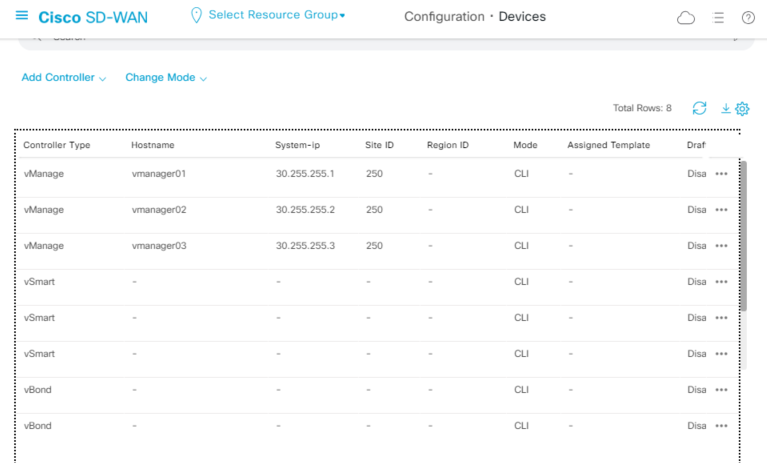Click the Configuration breadcrumb
The image size is (767, 463).
pos(444,17)
